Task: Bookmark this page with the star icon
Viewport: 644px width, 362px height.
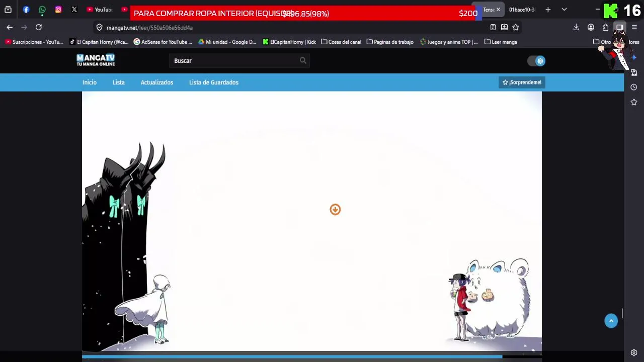Action: 515,27
